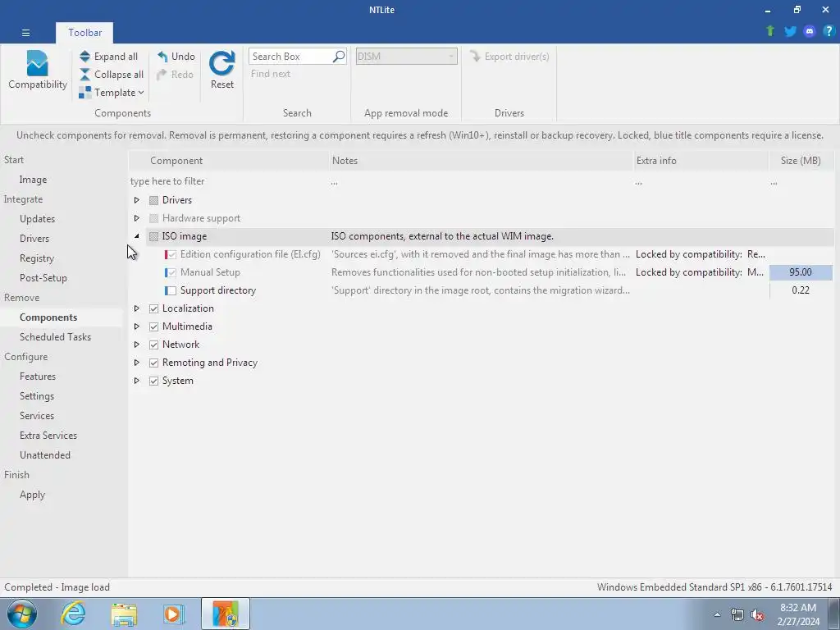Open the Compatibility options icon

point(37,70)
